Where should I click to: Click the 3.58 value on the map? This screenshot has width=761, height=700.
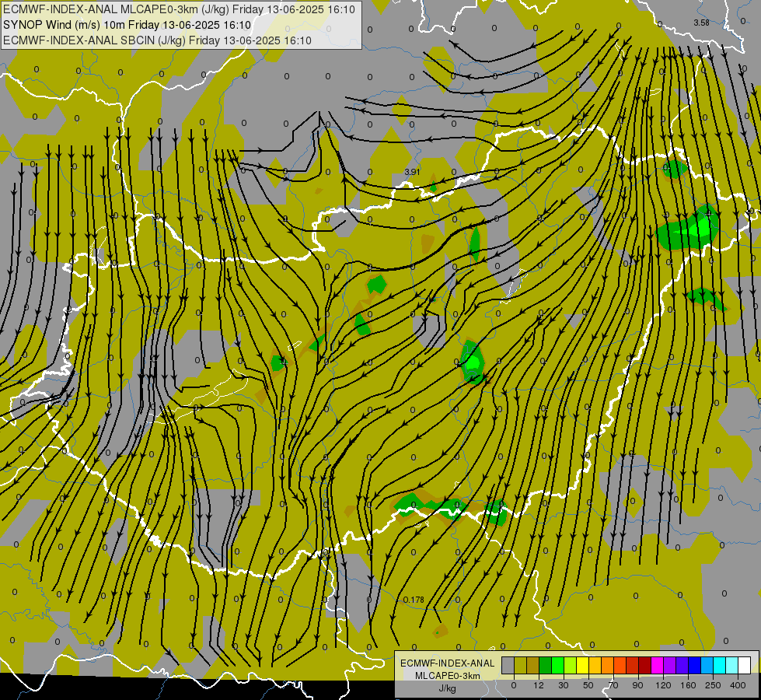tap(701, 23)
